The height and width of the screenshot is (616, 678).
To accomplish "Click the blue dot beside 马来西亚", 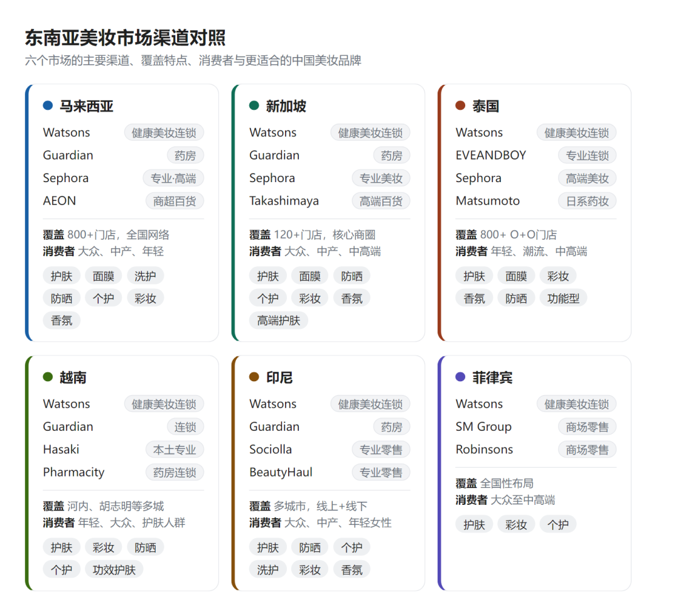I will coord(48,105).
